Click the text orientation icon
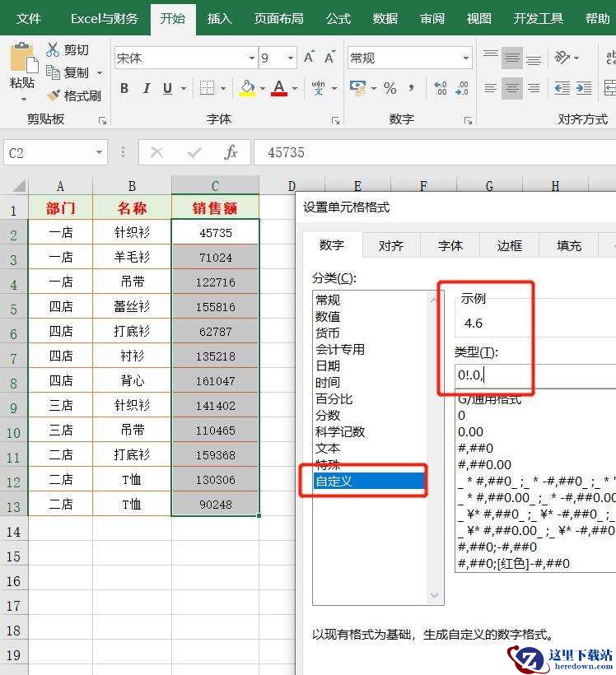Screen dimensions: 616x675 tap(562, 58)
